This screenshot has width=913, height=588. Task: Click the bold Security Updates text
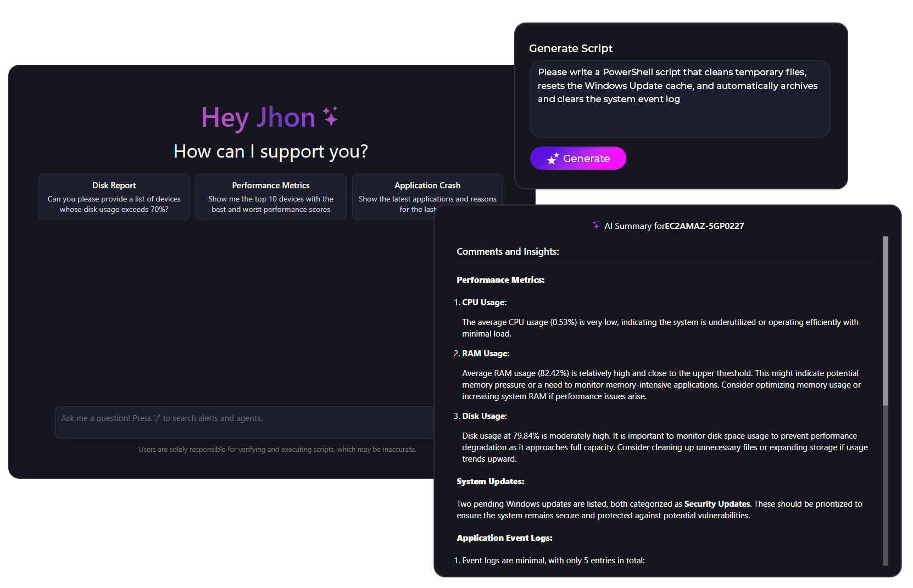coord(717,504)
